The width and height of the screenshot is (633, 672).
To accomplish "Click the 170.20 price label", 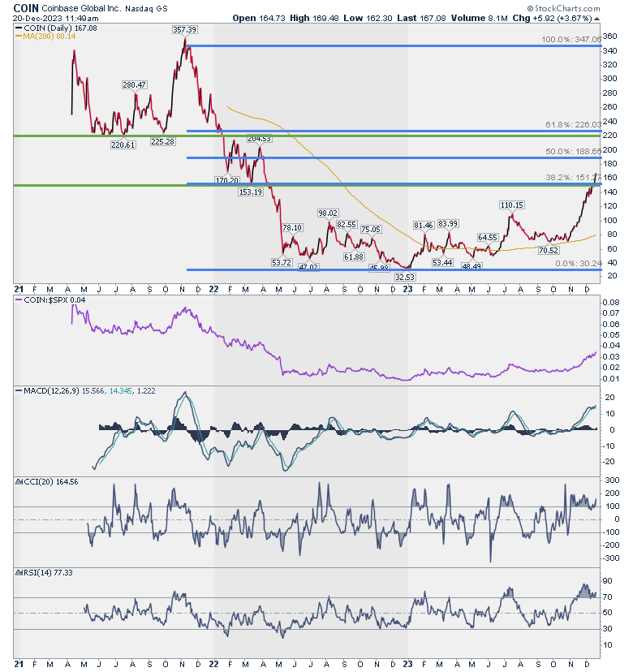I will 226,180.
